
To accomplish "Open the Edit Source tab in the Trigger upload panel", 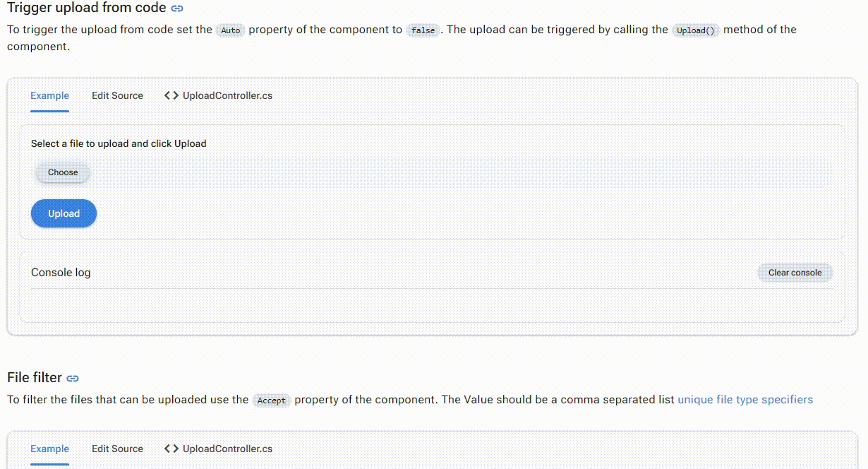I will pyautogui.click(x=117, y=95).
